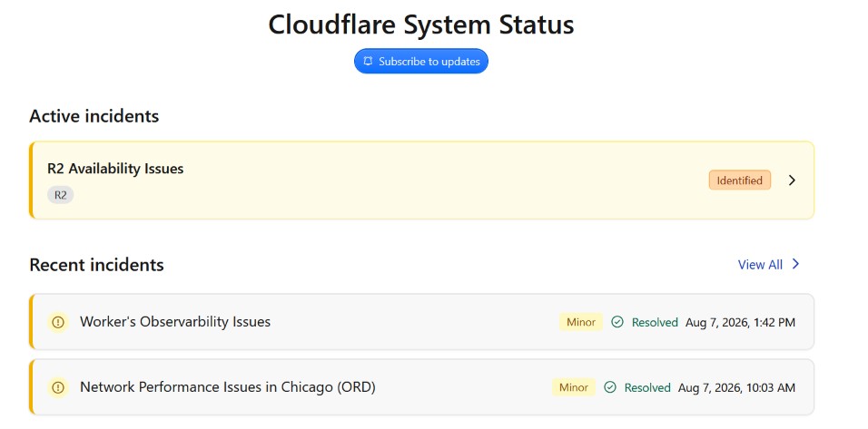Viewport: 868px width, 429px height.
Task: Click Resolved label on Worker's Observarbility row
Action: (x=655, y=322)
